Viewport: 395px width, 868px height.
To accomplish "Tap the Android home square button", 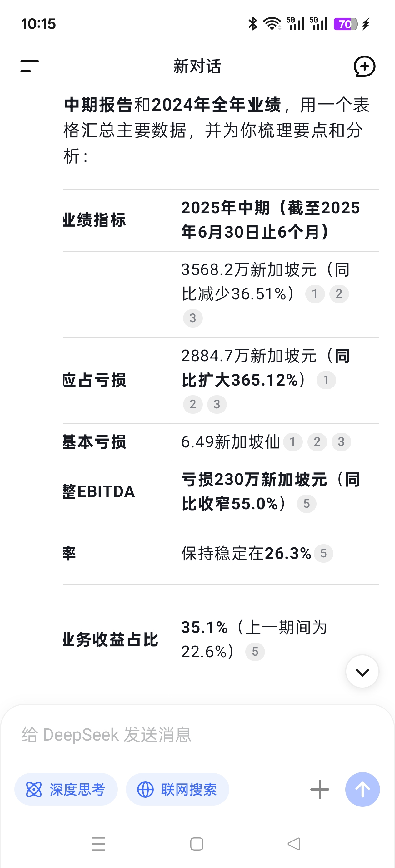I will pos(197,844).
